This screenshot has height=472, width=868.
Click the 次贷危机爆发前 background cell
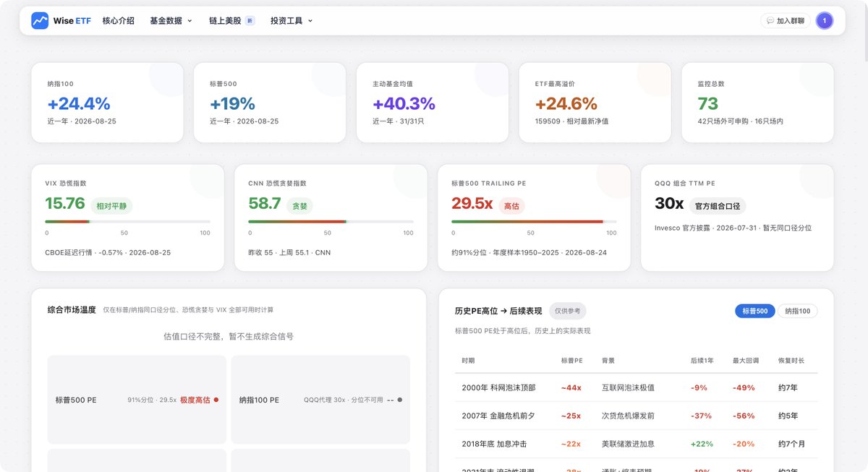pos(628,416)
